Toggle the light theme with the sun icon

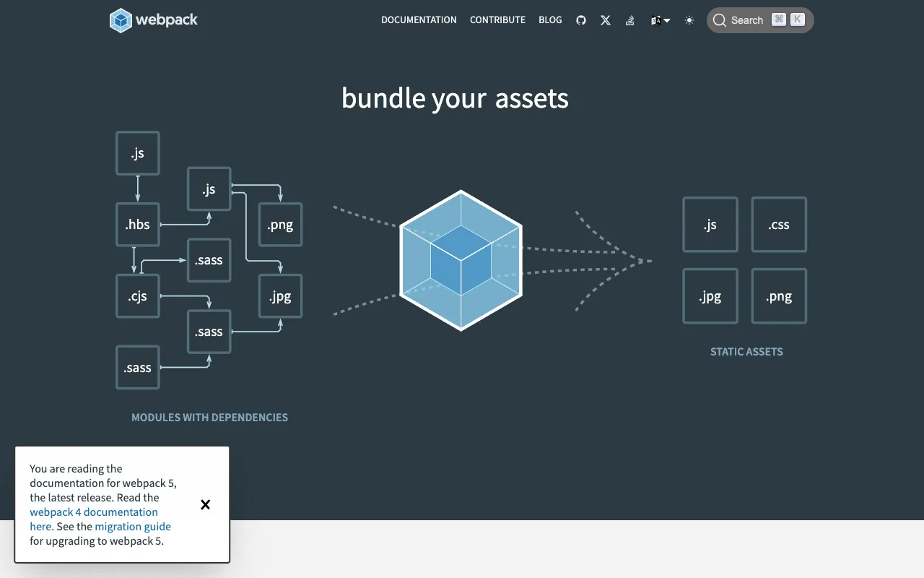point(689,20)
